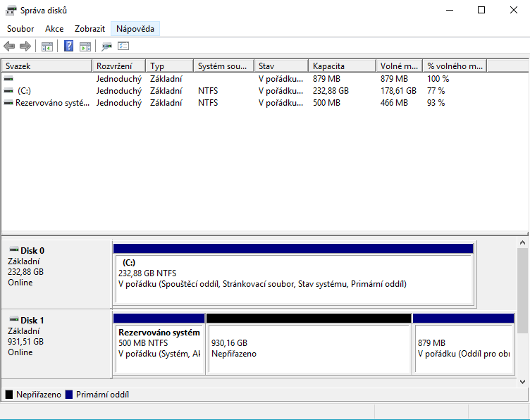Click the 466 MB free space cell
Screen dimensions: 530x420
394,103
